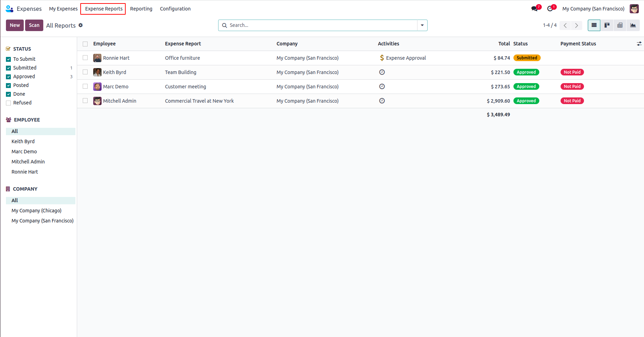Sort by the Total column header
This screenshot has height=337, width=644.
coord(504,44)
